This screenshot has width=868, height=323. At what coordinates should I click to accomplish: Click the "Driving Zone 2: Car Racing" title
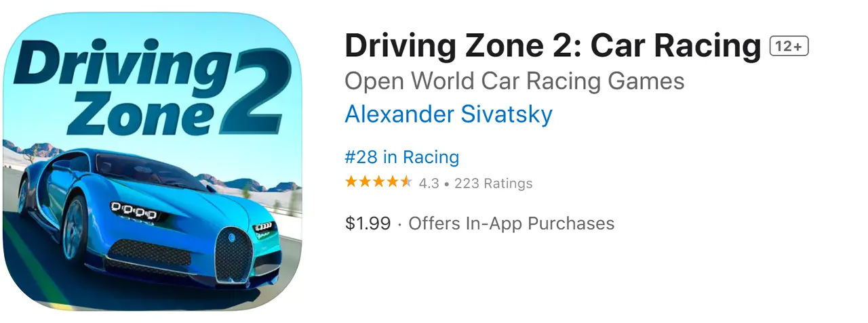pyautogui.click(x=552, y=46)
